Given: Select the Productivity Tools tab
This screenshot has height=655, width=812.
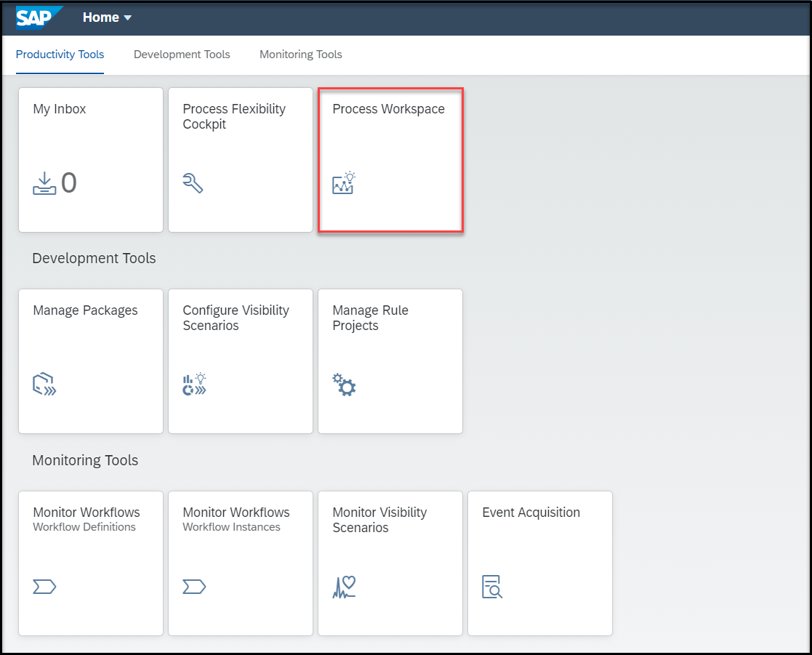Looking at the screenshot, I should pos(60,55).
